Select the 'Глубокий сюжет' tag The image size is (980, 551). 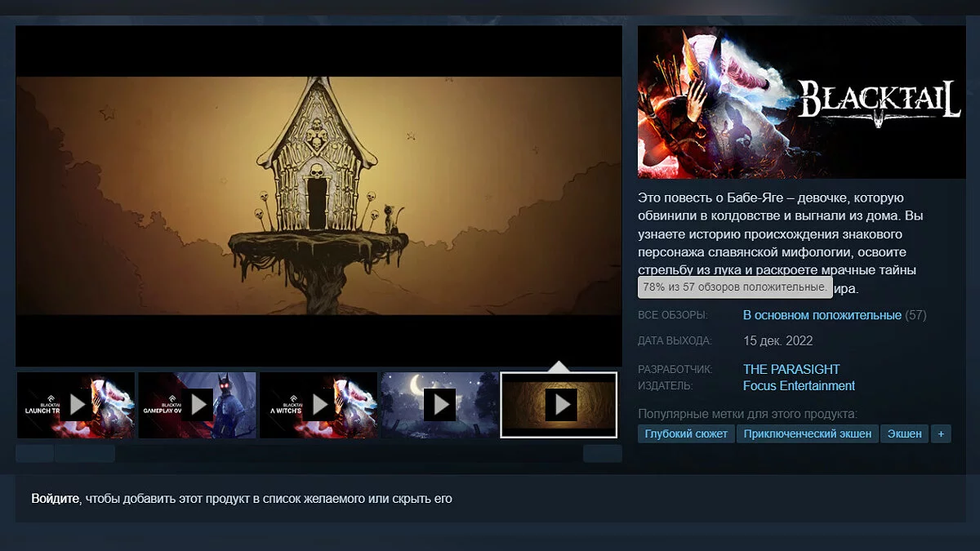click(686, 433)
